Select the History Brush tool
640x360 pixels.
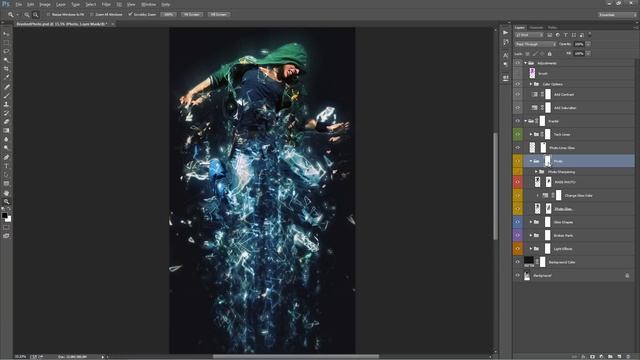[6, 113]
